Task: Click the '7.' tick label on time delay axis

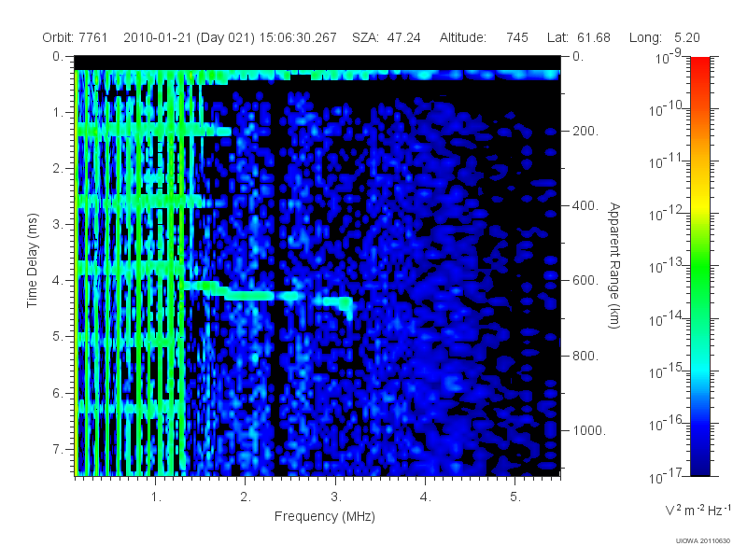Action: (x=58, y=449)
